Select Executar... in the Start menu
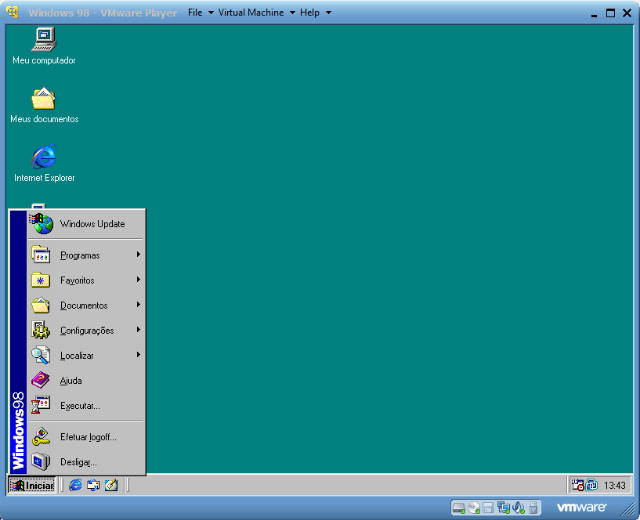The image size is (640, 520). 86,406
